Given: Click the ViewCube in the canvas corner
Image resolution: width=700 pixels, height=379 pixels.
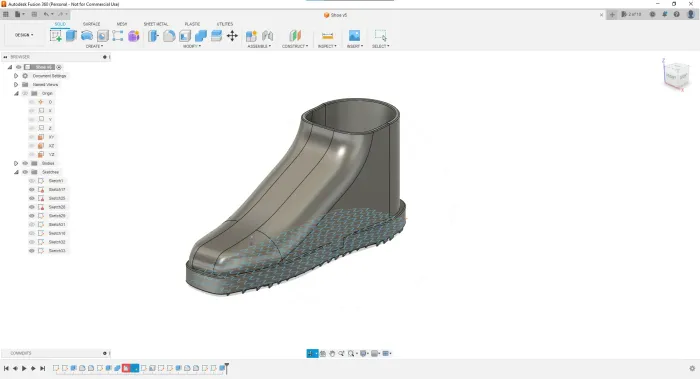Looking at the screenshot, I should tap(676, 75).
